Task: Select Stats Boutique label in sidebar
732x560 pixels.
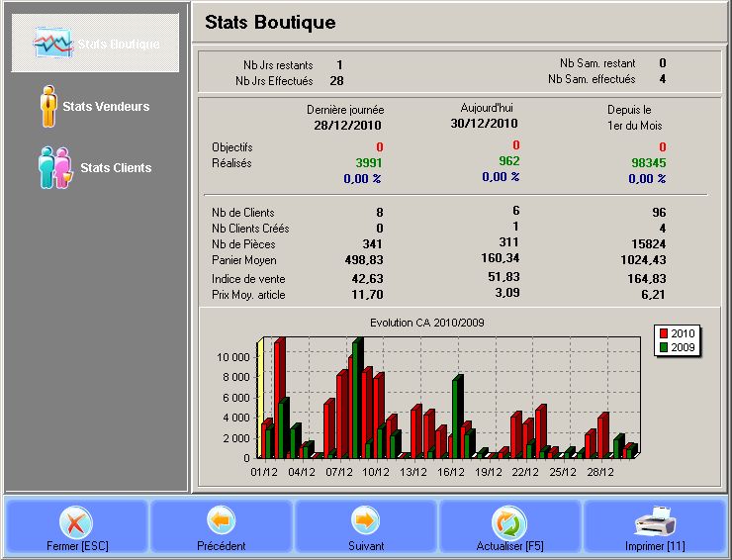Action: pos(119,44)
